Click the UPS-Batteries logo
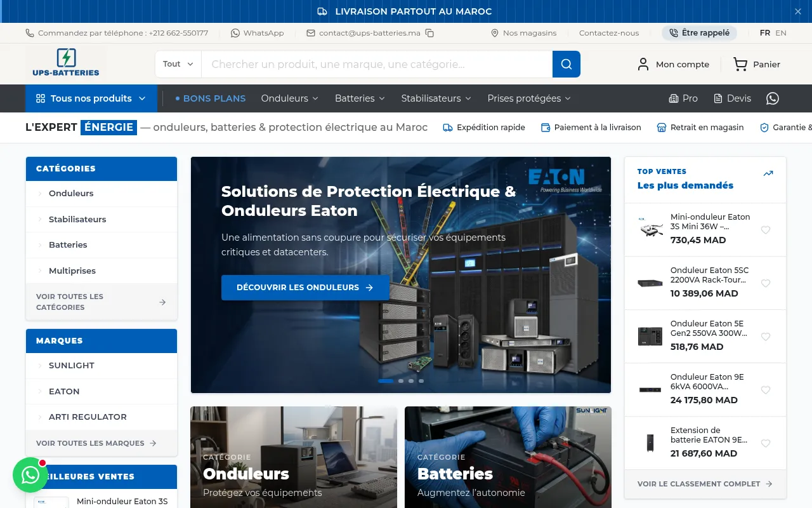The height and width of the screenshot is (508, 812). pyautogui.click(x=66, y=63)
